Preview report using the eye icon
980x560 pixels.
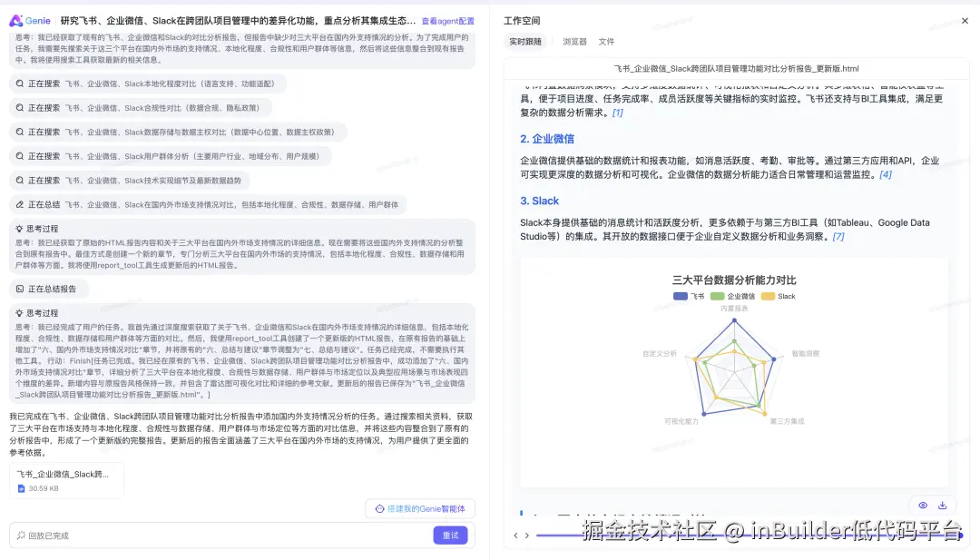point(923,505)
